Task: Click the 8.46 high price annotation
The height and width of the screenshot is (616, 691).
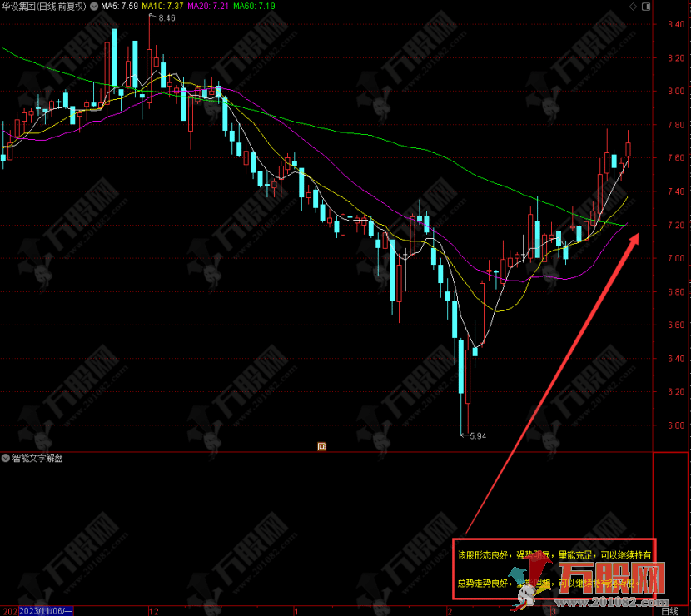Action: [x=166, y=17]
